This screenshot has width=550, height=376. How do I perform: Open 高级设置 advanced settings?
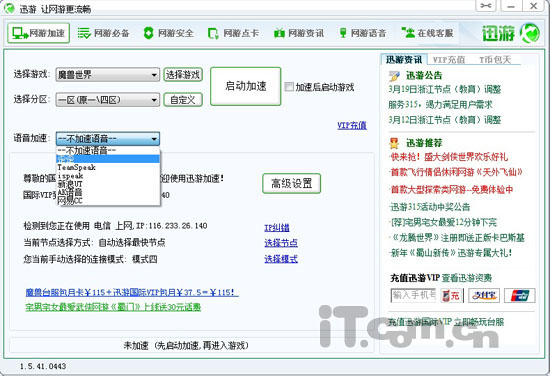(x=291, y=183)
